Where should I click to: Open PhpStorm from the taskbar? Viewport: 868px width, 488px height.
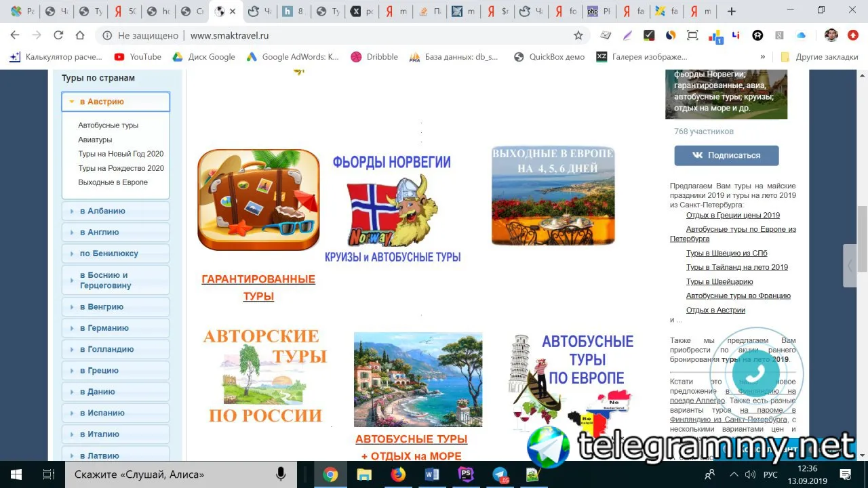tap(466, 474)
